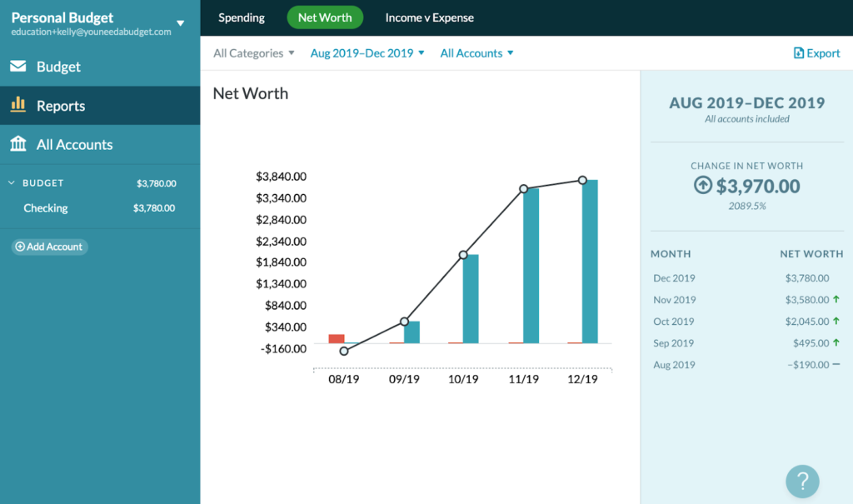Open the All Categories filter dropdown

tap(253, 52)
